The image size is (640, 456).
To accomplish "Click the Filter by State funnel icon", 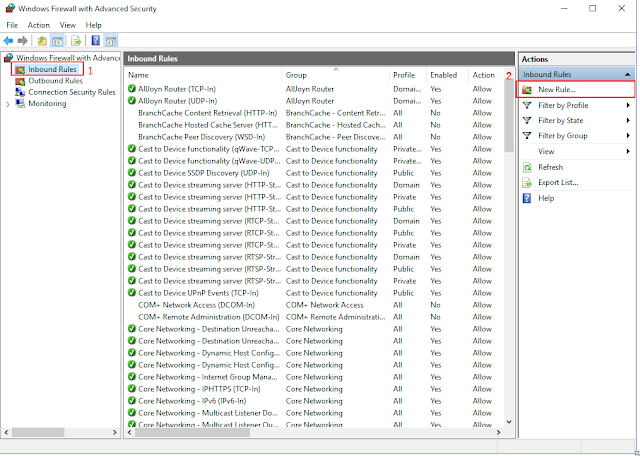I will [527, 120].
